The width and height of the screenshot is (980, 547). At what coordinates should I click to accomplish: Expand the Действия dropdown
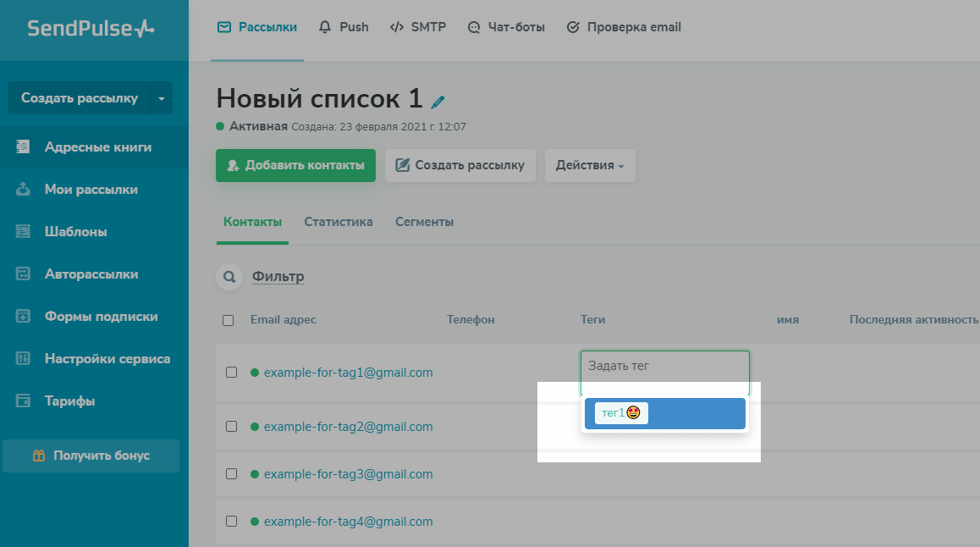(x=589, y=166)
